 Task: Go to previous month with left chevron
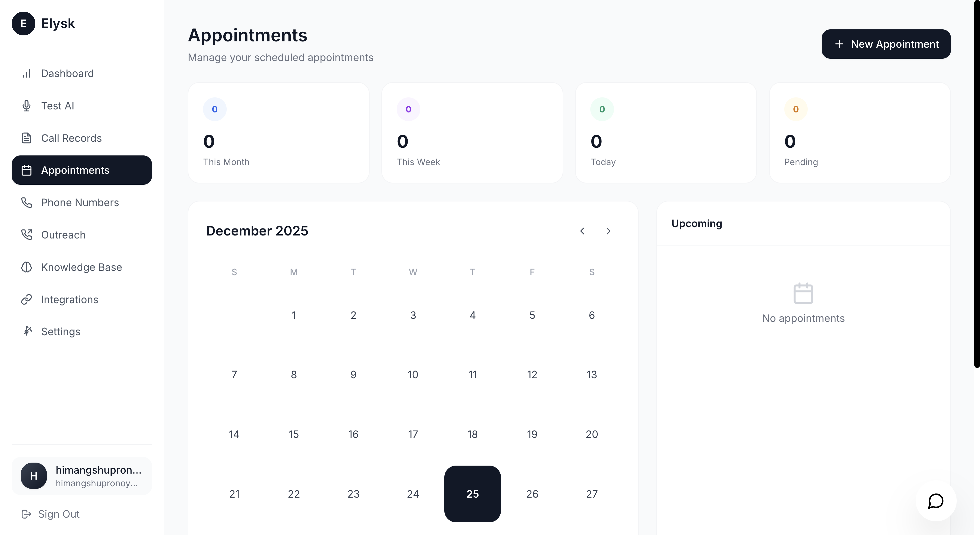[x=582, y=231]
